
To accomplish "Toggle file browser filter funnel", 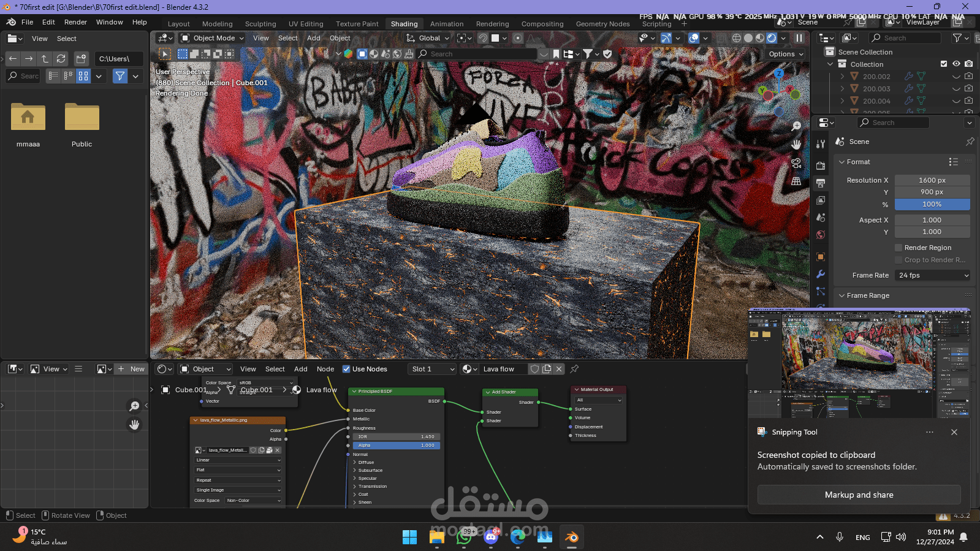I will click(x=120, y=76).
